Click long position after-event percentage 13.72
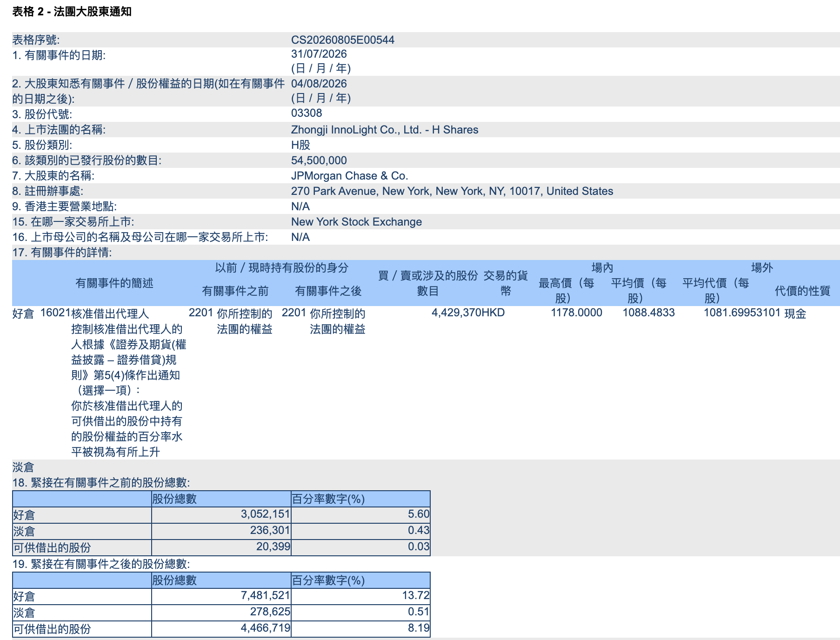The height and width of the screenshot is (640, 840). [x=416, y=595]
